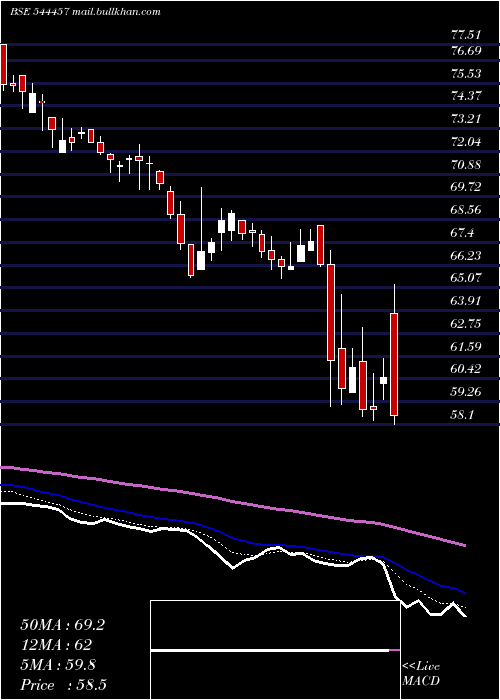
Task: Click the 62.75 price axis label
Action: [466, 324]
